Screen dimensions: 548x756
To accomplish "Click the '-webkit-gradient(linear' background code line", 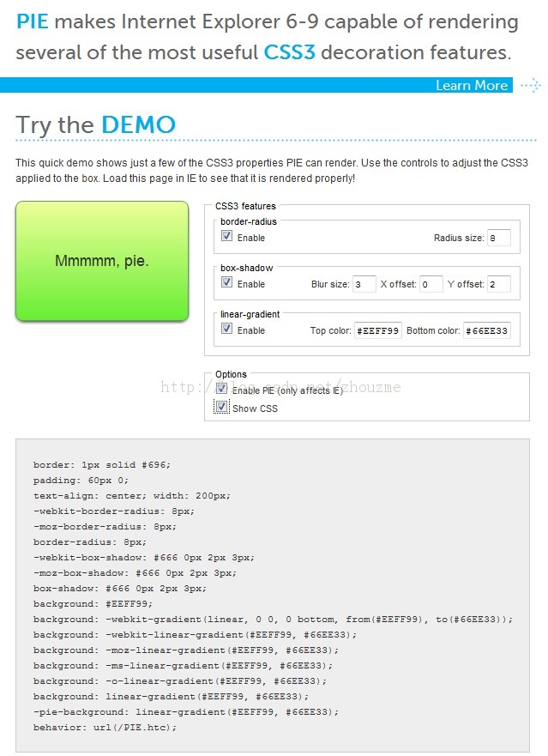I will coord(273,619).
